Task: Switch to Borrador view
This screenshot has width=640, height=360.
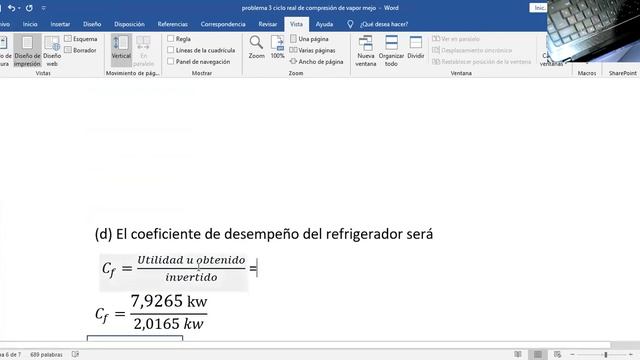Action: tap(80, 50)
